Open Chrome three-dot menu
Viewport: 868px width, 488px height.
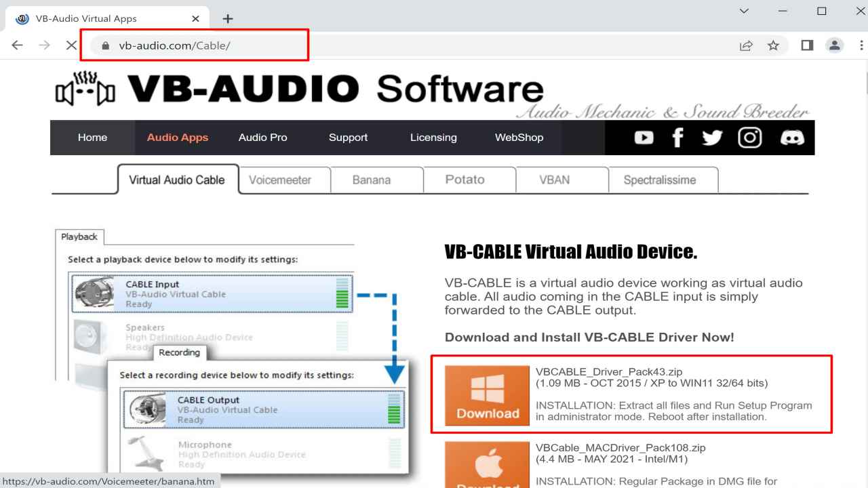pyautogui.click(x=861, y=45)
